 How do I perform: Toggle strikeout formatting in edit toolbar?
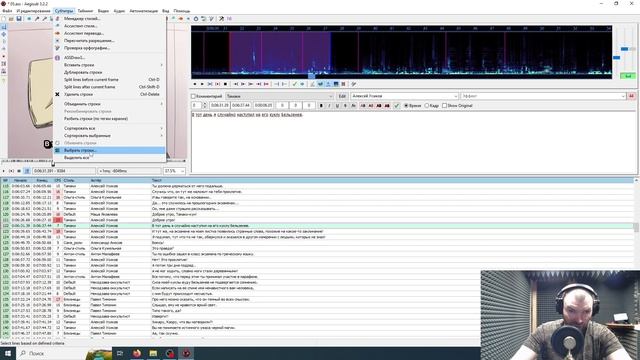coord(345,106)
